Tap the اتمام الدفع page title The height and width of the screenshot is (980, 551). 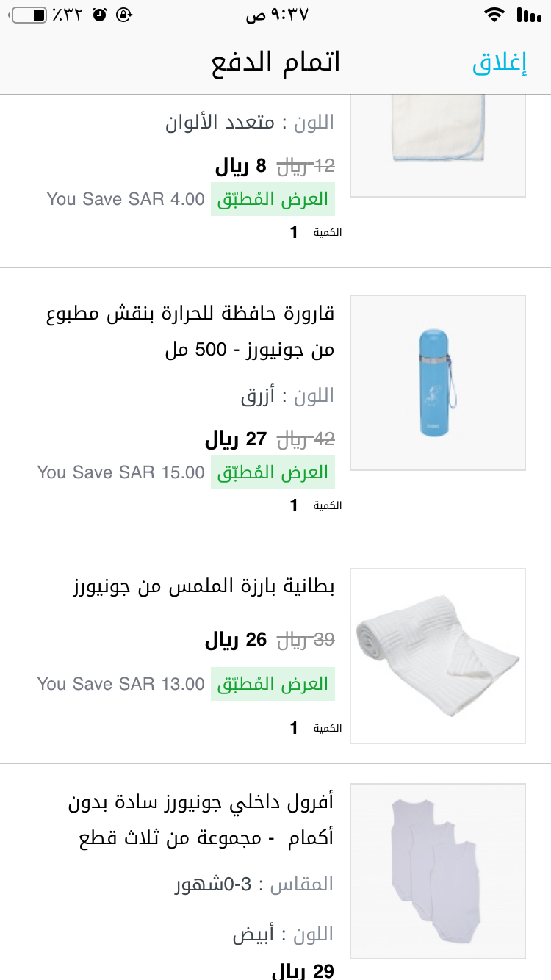pos(275,63)
